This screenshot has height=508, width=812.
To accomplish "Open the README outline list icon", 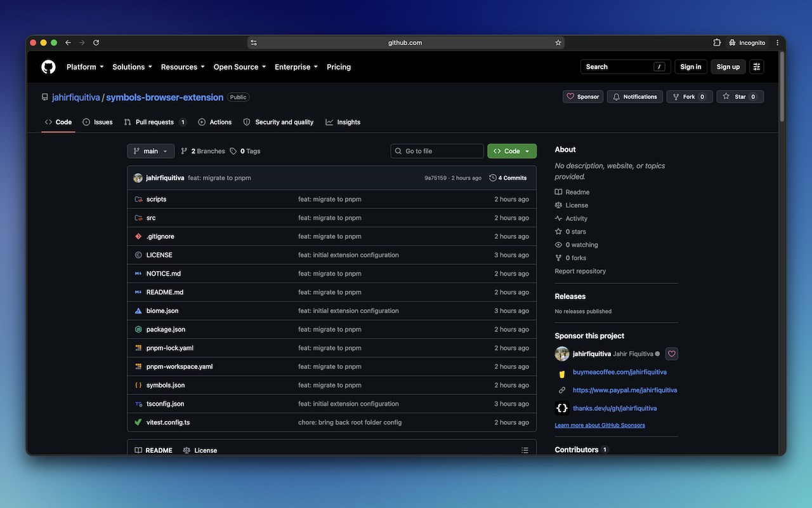I will (525, 450).
